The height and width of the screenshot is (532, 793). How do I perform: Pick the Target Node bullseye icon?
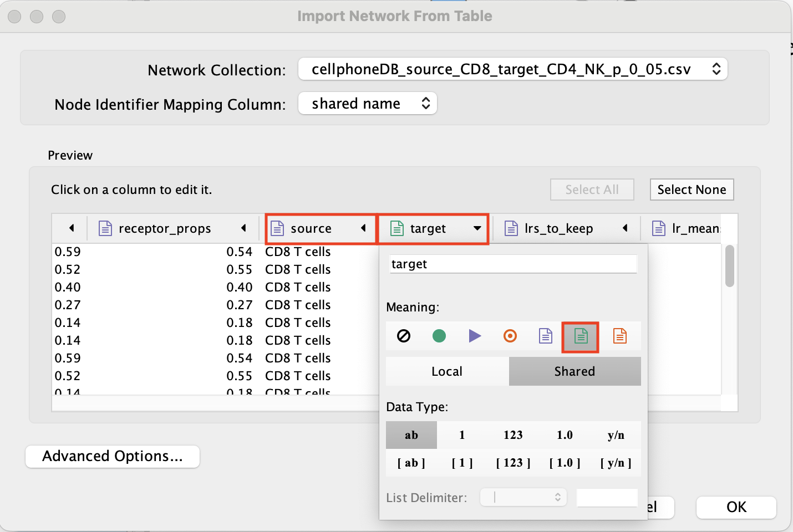pyautogui.click(x=510, y=336)
